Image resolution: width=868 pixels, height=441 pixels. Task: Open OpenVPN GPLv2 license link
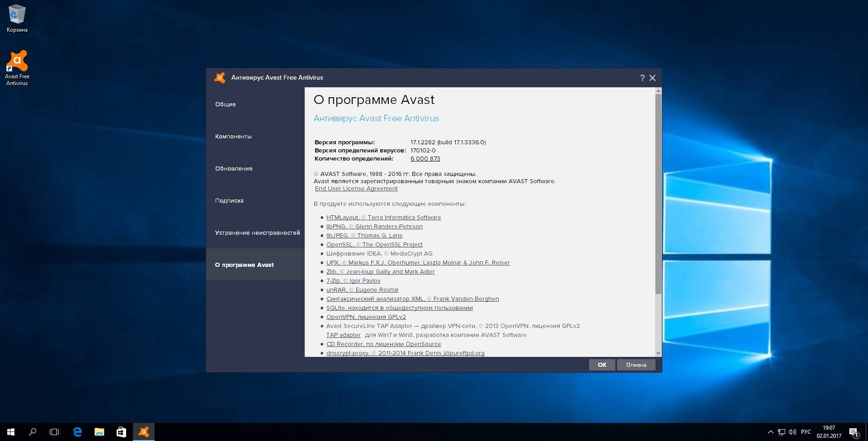[x=366, y=317]
